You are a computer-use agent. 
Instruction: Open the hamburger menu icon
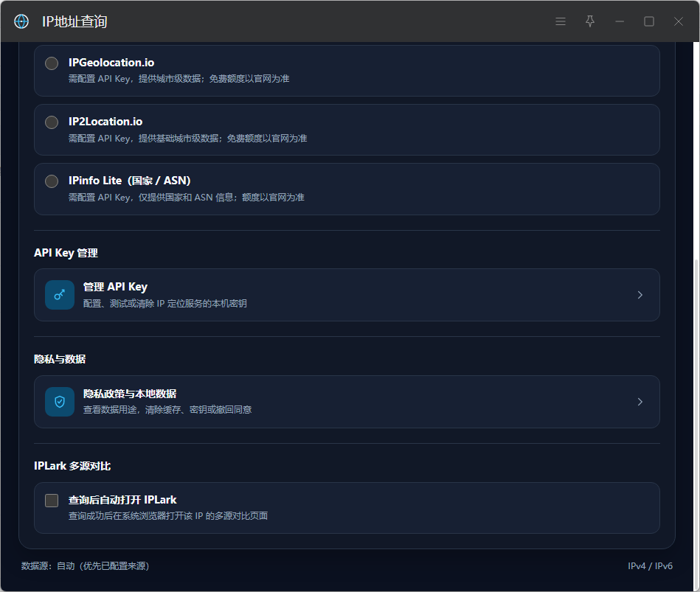pyautogui.click(x=561, y=21)
